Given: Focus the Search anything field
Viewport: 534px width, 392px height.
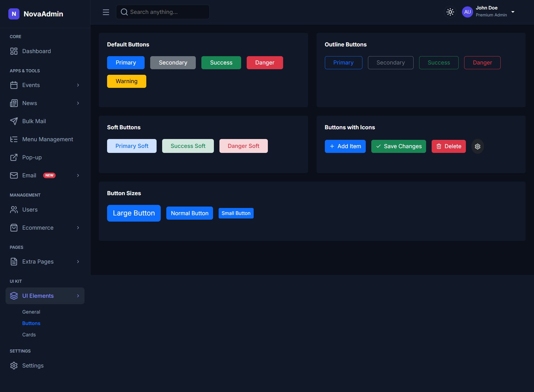Looking at the screenshot, I should point(167,12).
